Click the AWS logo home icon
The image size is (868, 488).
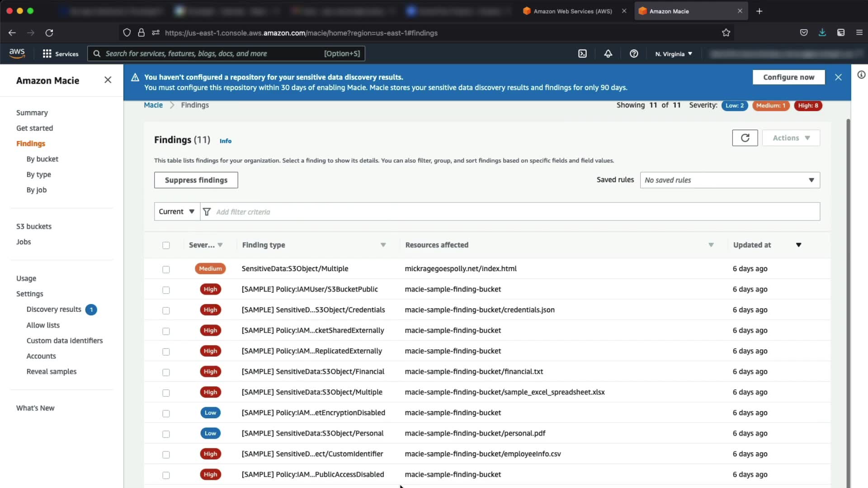[17, 53]
